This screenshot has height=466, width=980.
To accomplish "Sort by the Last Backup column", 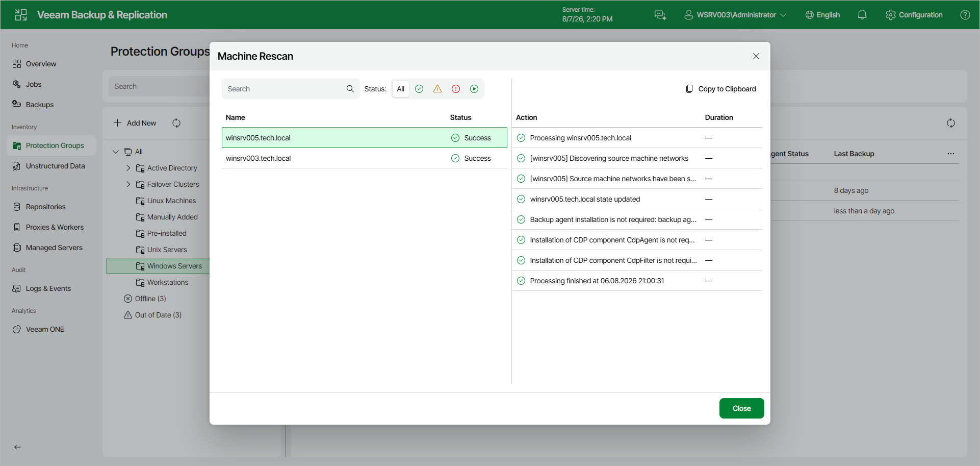I will pyautogui.click(x=854, y=154).
